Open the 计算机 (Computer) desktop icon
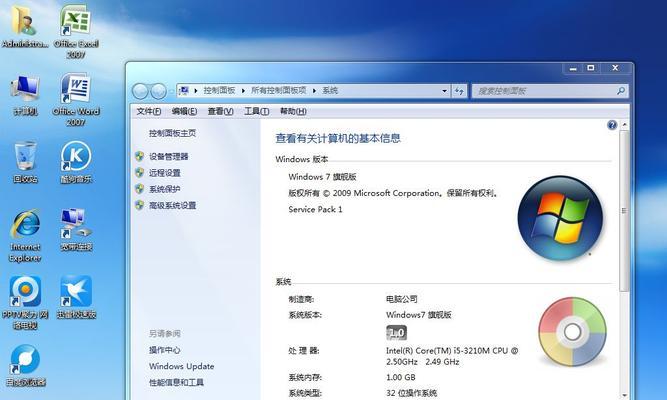This screenshot has width=667, height=400. click(x=25, y=94)
